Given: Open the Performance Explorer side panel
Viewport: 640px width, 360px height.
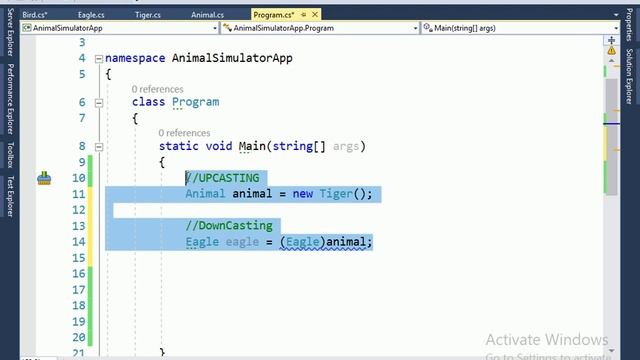Looking at the screenshot, I should pos(10,99).
